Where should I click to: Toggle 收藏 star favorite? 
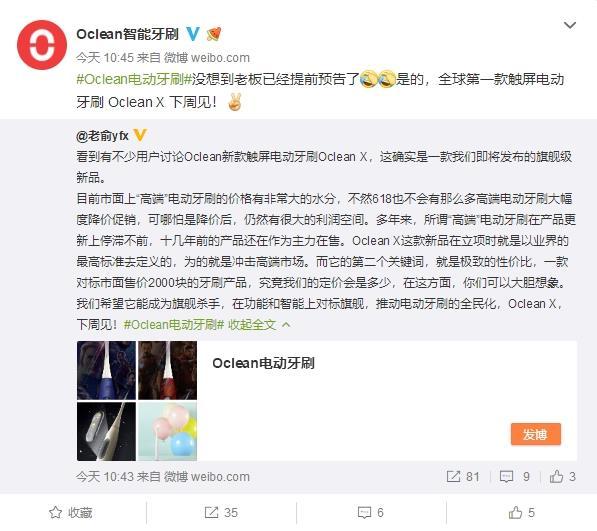[71, 512]
